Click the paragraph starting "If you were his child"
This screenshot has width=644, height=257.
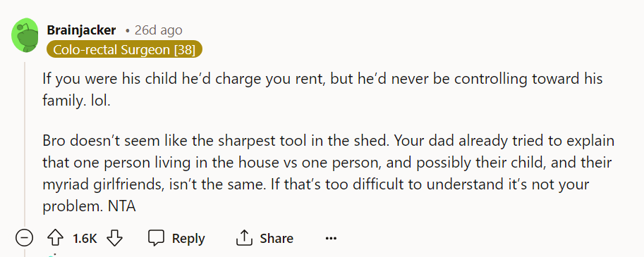click(322, 89)
